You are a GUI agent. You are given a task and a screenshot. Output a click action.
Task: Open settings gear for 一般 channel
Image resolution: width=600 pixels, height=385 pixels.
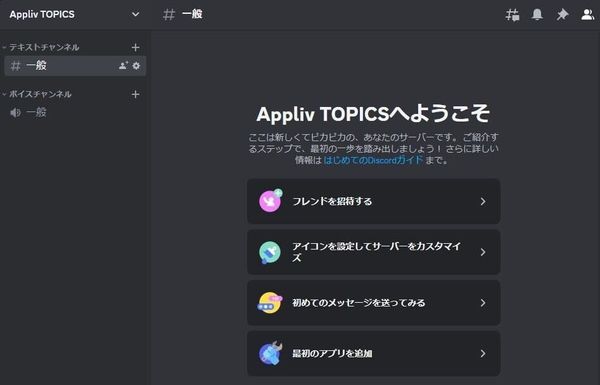(x=136, y=66)
